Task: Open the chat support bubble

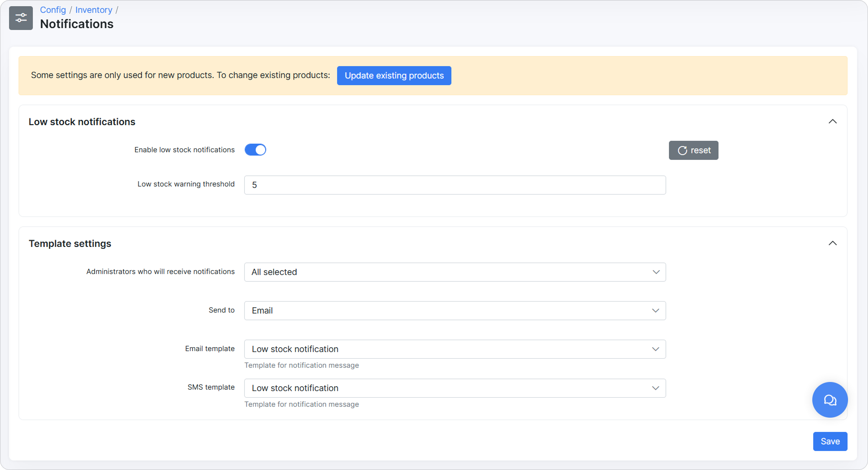Action: 829,400
